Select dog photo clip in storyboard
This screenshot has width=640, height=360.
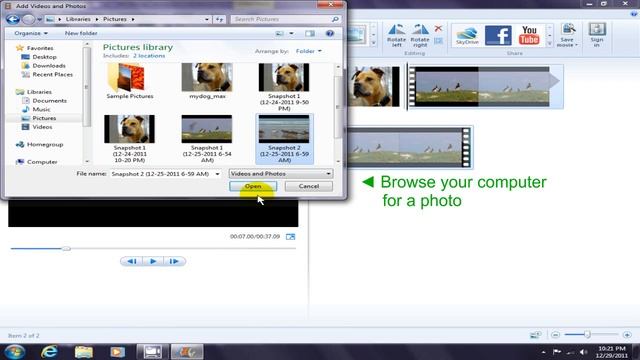[x=373, y=87]
